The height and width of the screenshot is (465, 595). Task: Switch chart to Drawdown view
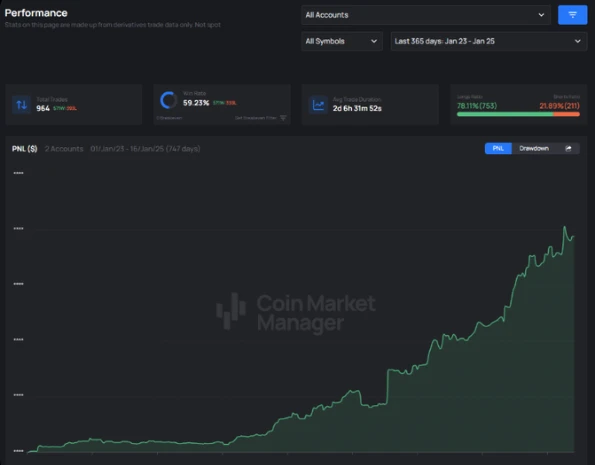(534, 148)
